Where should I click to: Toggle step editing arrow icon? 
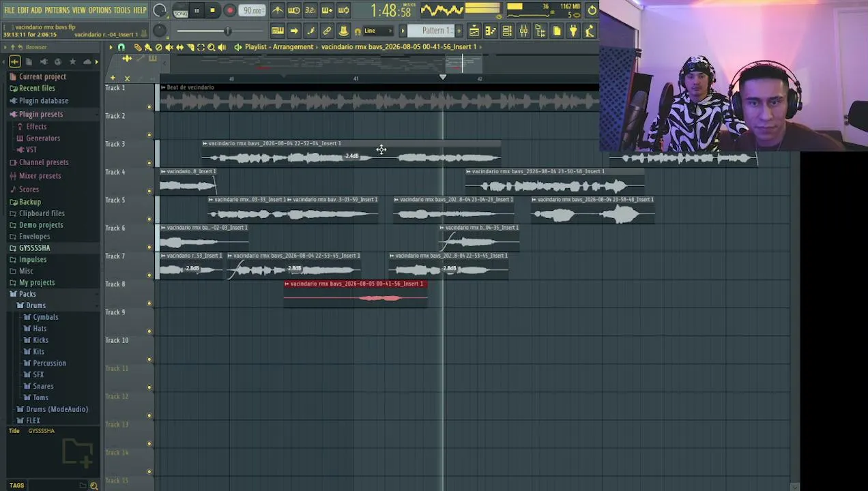(x=293, y=31)
